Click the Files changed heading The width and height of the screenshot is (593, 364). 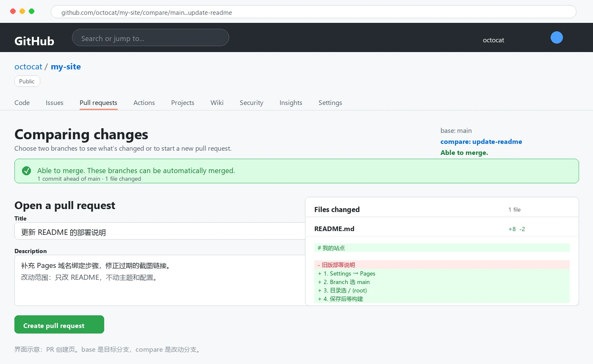pyautogui.click(x=337, y=210)
